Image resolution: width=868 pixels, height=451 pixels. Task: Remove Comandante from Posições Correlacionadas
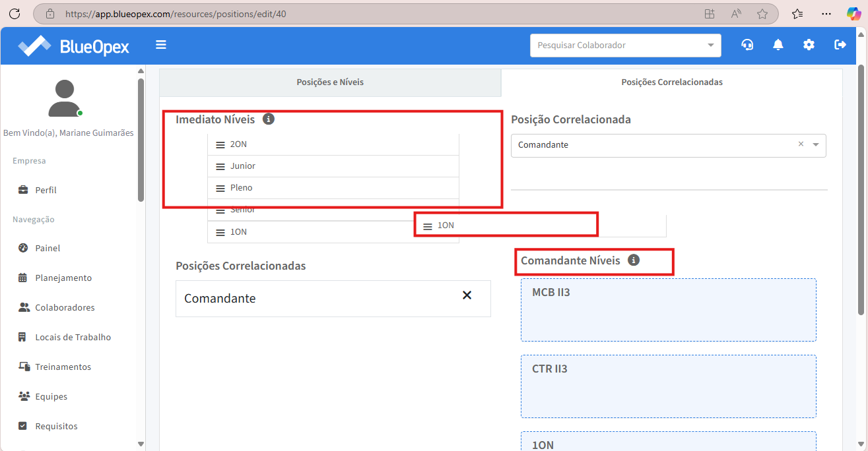point(467,295)
